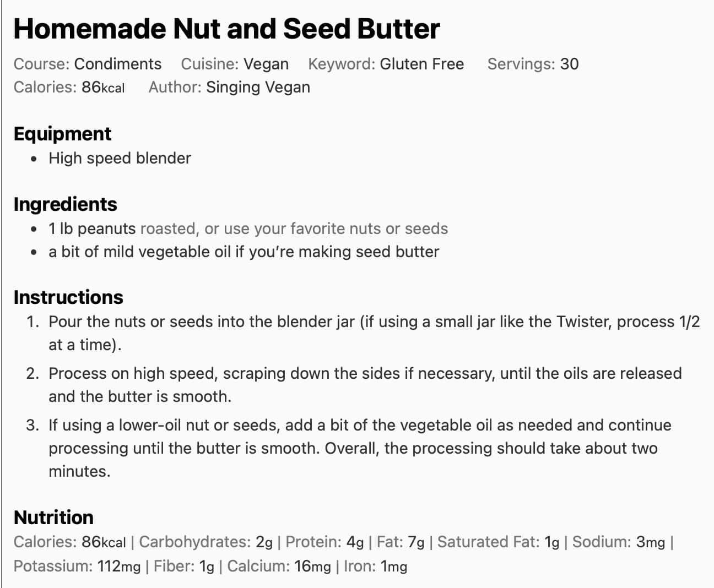
Task: Click the Saturated Fat nutrition entry
Action: (498, 542)
